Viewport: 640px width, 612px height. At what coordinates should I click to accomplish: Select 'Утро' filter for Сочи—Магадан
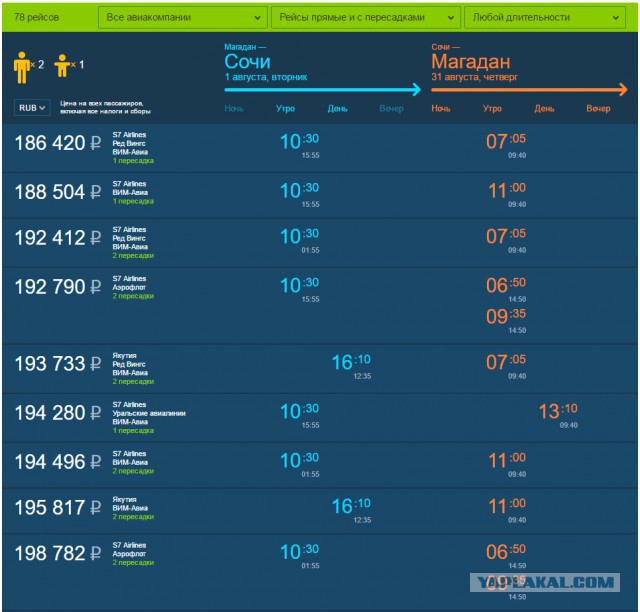[492, 109]
